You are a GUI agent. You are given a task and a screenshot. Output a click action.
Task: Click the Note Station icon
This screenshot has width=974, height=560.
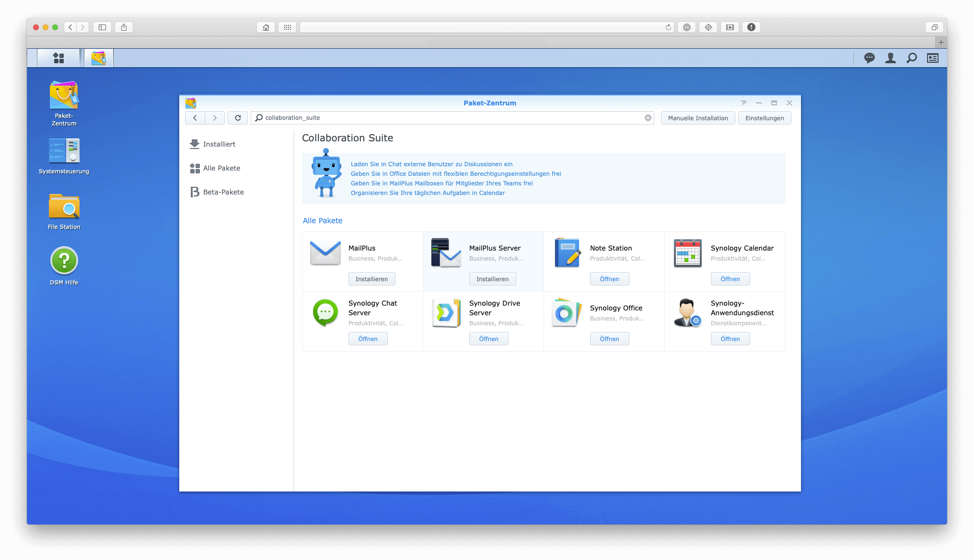(x=567, y=252)
